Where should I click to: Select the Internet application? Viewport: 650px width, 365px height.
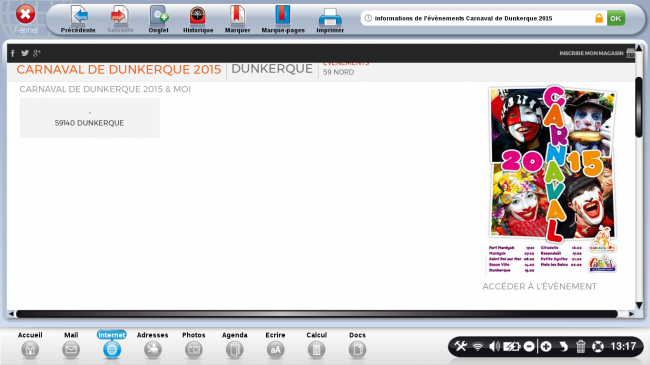[x=112, y=345]
